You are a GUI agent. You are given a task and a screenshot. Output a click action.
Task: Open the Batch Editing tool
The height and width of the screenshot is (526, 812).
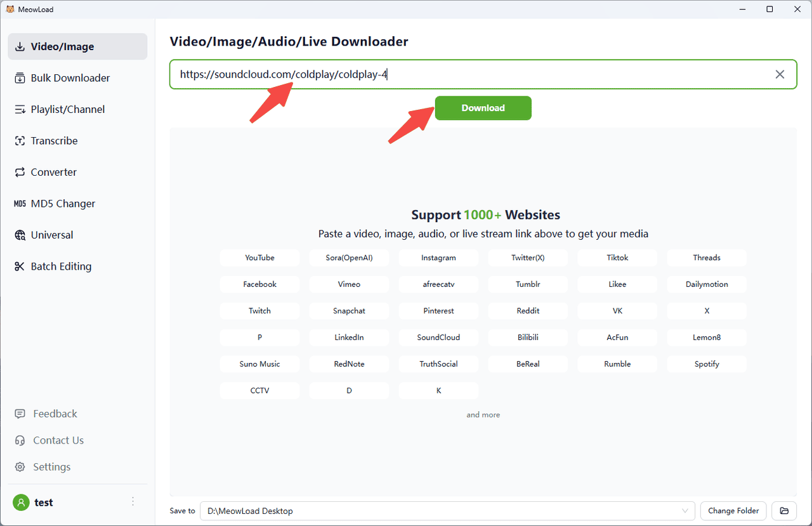tap(61, 266)
